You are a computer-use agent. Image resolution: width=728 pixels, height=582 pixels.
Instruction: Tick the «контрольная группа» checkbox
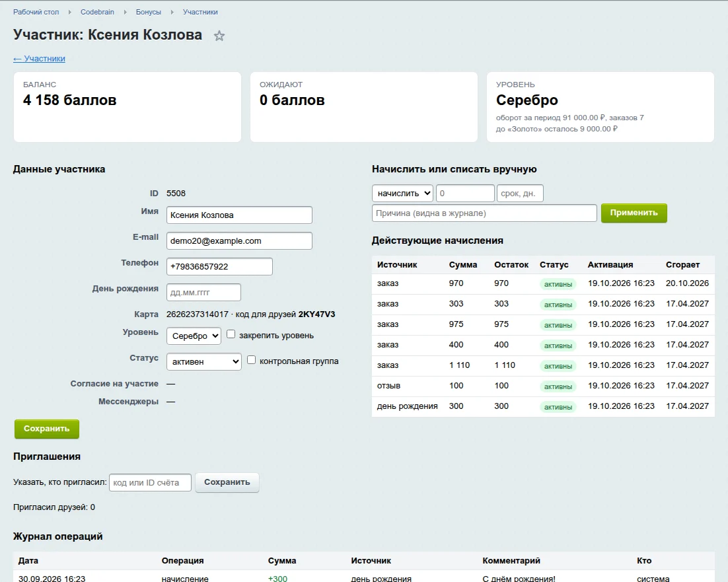point(251,359)
